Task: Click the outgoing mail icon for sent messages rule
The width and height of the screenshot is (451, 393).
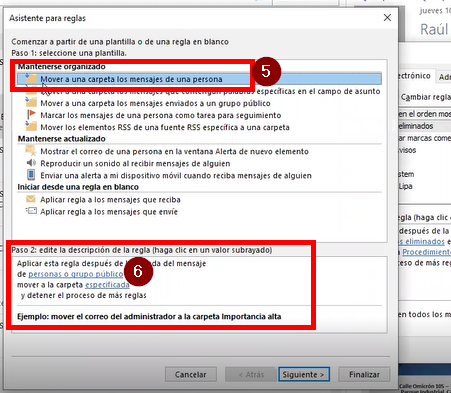Action: coord(31,211)
